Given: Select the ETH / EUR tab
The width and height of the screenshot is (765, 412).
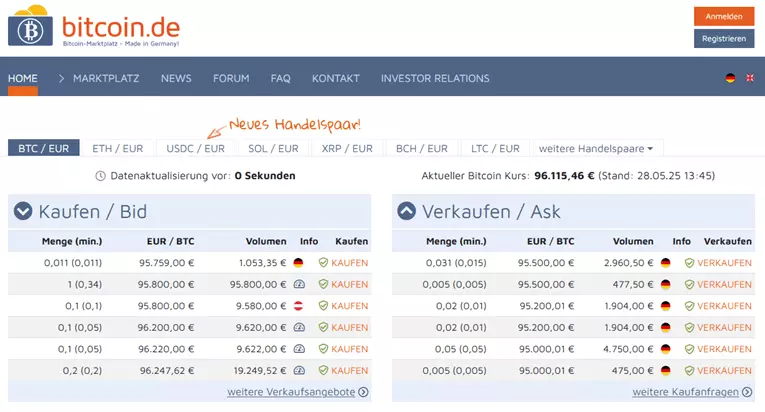Looking at the screenshot, I should (118, 148).
